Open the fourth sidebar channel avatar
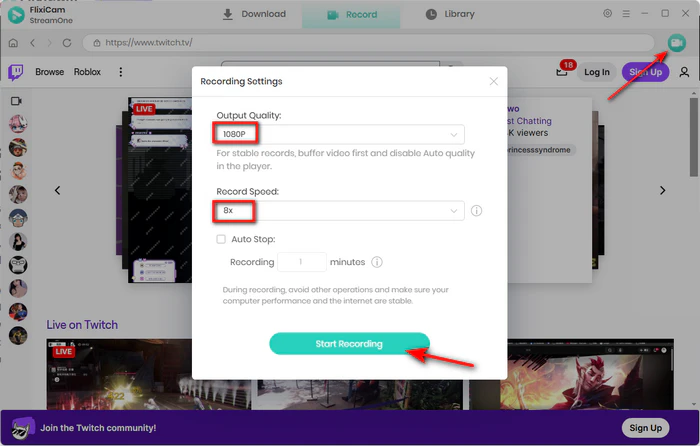700x446 pixels. pyautogui.click(x=18, y=195)
